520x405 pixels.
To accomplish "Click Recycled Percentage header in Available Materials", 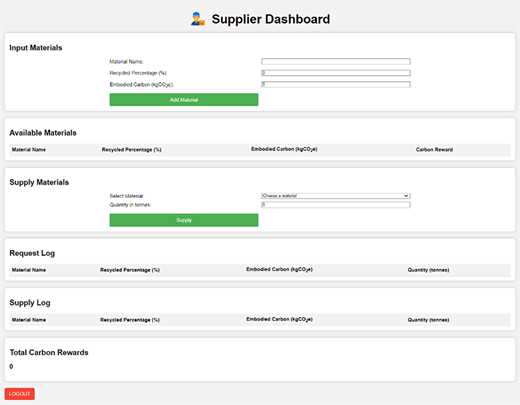I will tap(132, 150).
